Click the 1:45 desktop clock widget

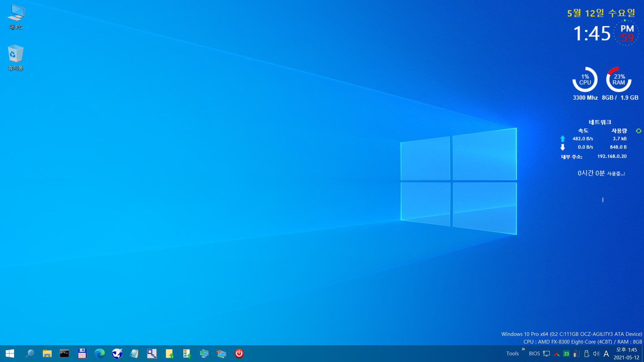coord(592,34)
